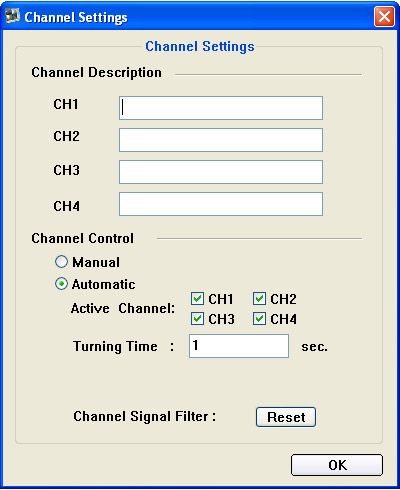Uncheck the CH2 active channel checkbox
400x490 pixels.
pyautogui.click(x=259, y=299)
